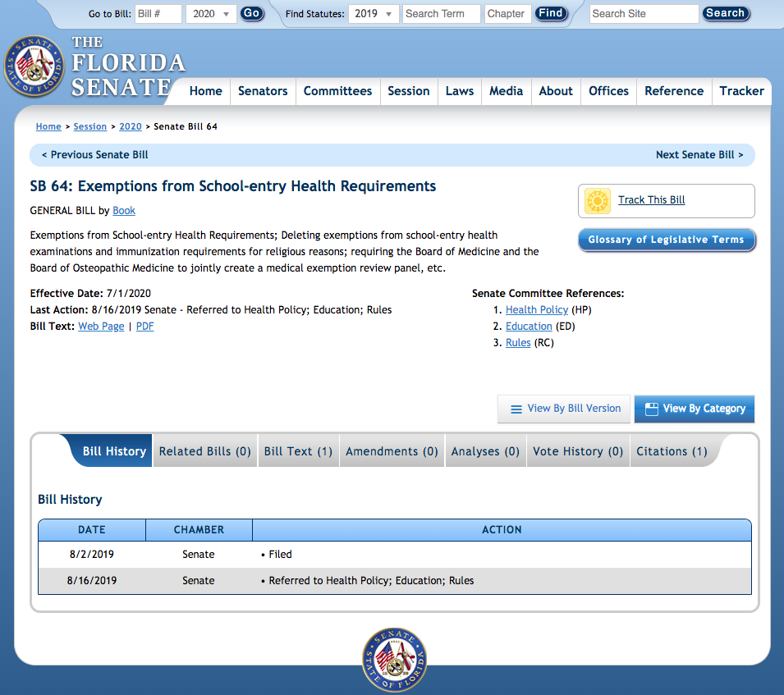
Task: Open the Reference menu
Action: [674, 91]
